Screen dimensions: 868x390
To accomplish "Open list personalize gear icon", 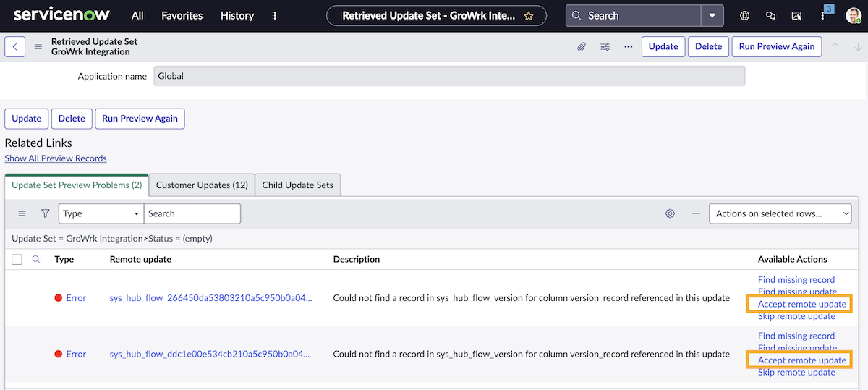I will pyautogui.click(x=670, y=213).
